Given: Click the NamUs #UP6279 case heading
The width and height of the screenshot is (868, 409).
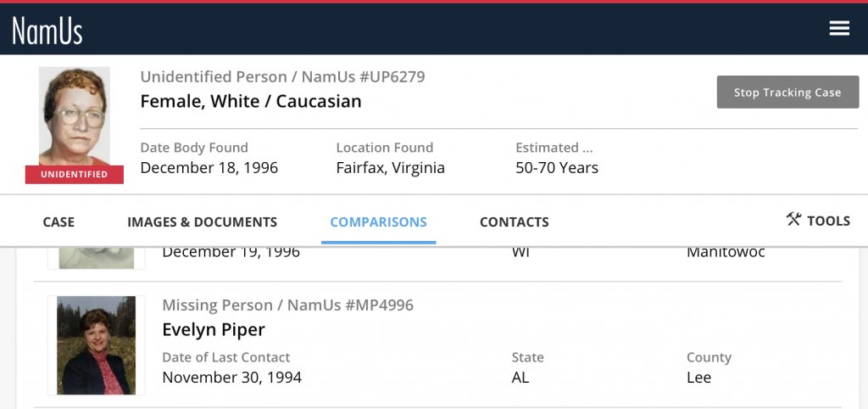Looking at the screenshot, I should click(x=282, y=77).
